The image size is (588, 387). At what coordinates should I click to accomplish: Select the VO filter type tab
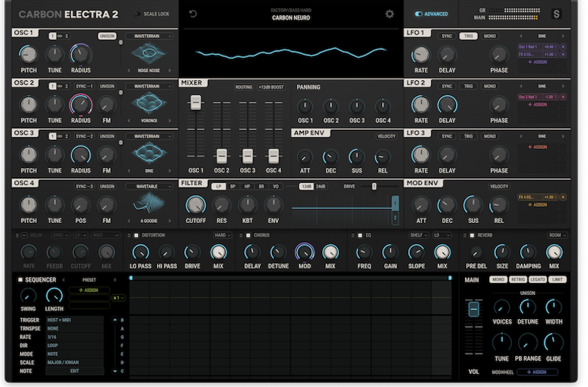coord(275,186)
